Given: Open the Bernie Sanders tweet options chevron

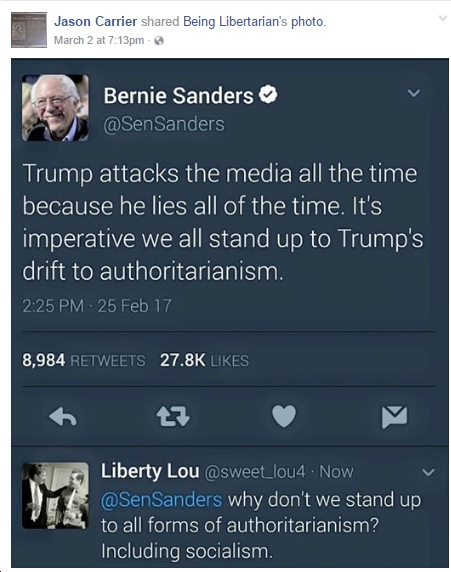Looking at the screenshot, I should coord(414,93).
